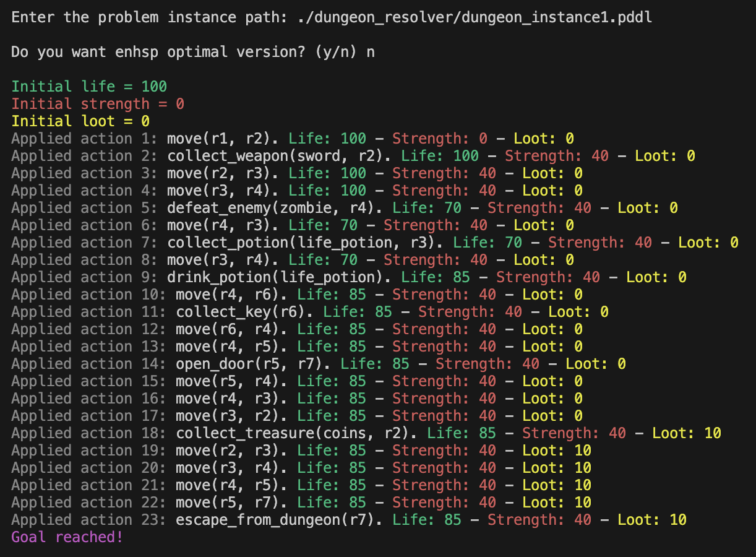Click the yellow 'Initial loot = 0' line
This screenshot has height=557, width=756.
point(80,121)
